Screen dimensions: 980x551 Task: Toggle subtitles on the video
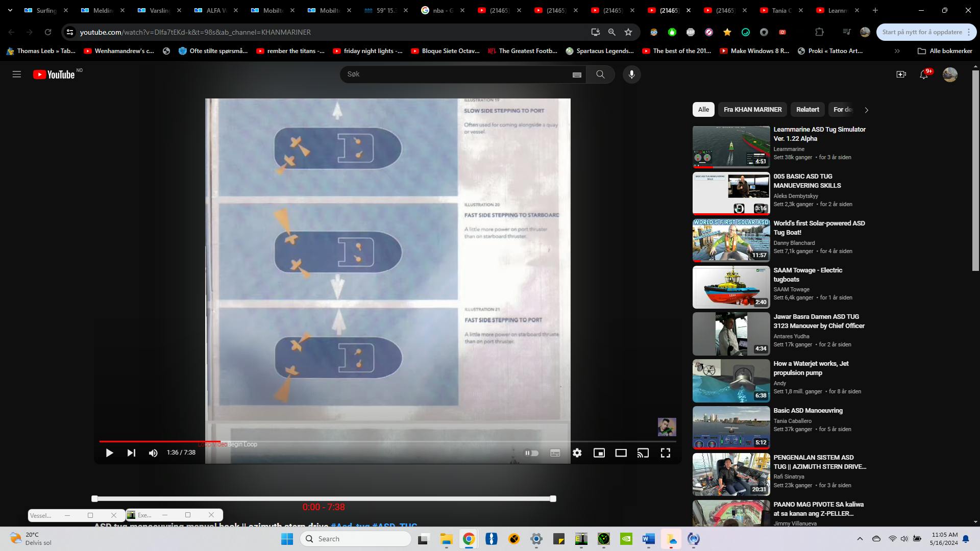[x=555, y=453]
